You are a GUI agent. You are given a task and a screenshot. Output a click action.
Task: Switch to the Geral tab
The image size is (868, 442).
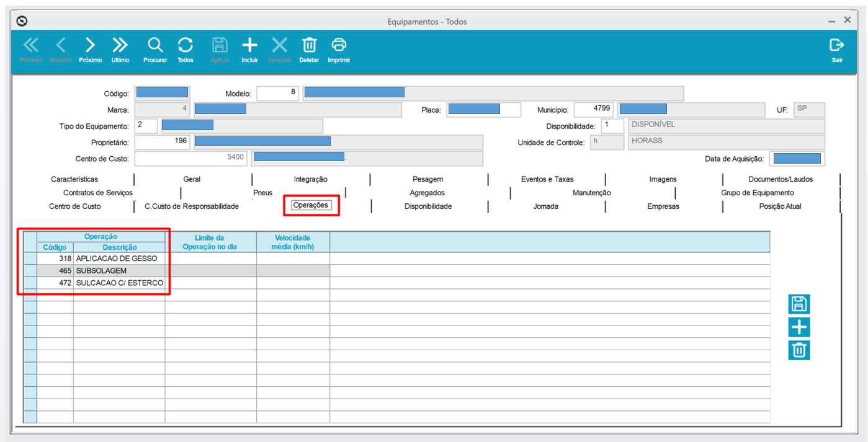pos(192,179)
